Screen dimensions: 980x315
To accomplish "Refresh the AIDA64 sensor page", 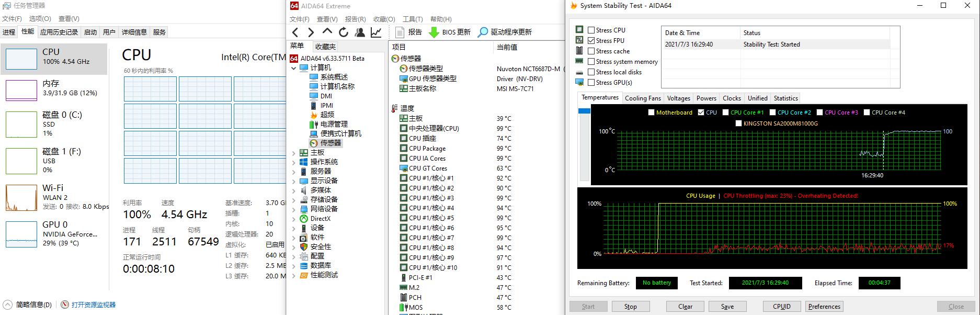I will [344, 32].
